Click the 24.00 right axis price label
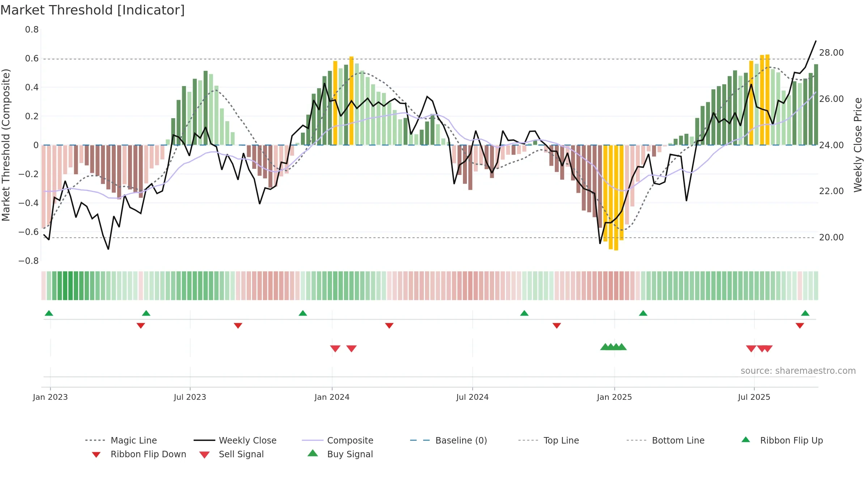This screenshot has width=868, height=488. pos(831,145)
